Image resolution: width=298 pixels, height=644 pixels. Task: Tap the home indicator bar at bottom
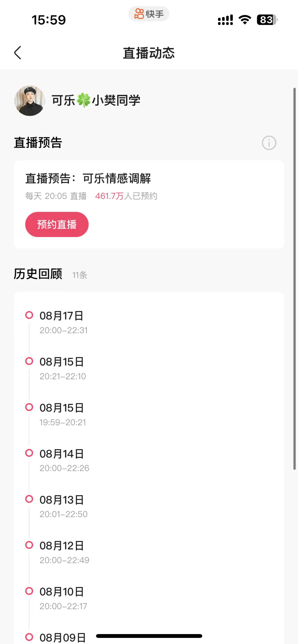pyautogui.click(x=149, y=636)
